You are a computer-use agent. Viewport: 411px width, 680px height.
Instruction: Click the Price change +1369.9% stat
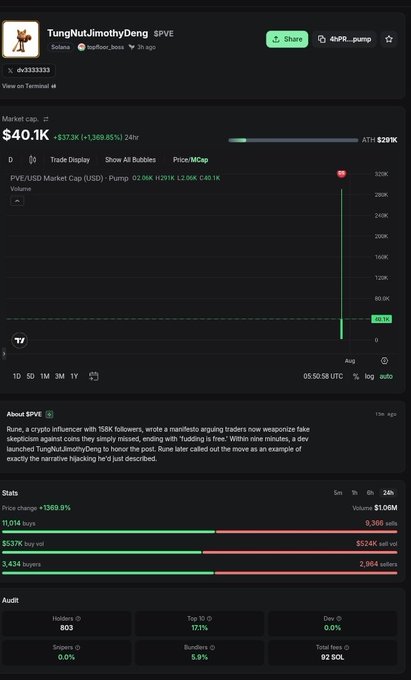(x=36, y=508)
